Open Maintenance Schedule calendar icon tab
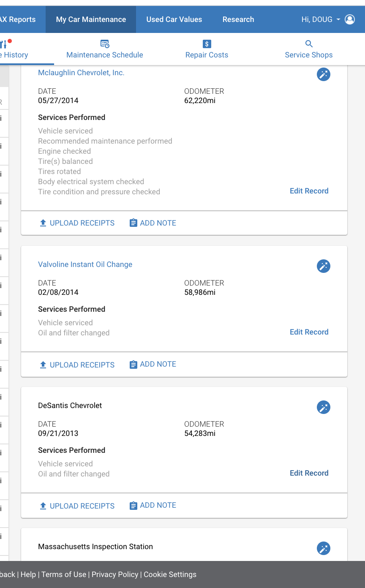 click(x=105, y=44)
